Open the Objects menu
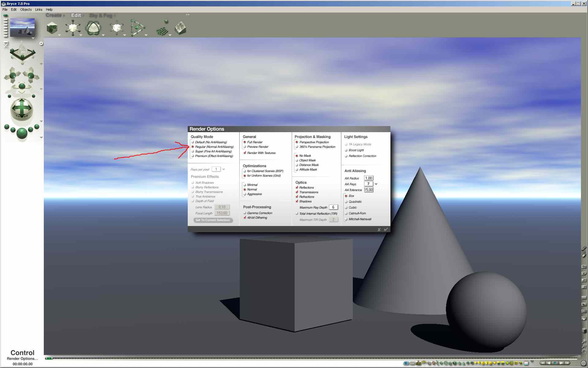Image resolution: width=588 pixels, height=368 pixels. (x=26, y=10)
